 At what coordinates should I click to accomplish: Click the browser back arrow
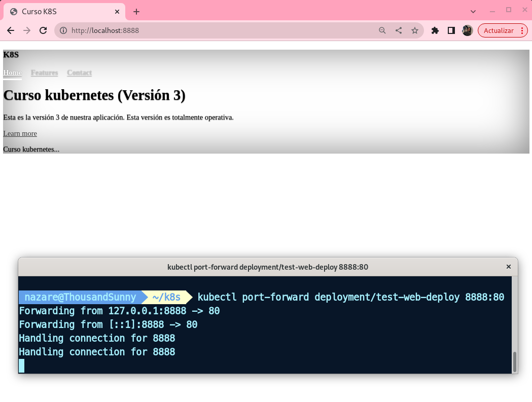(x=10, y=30)
